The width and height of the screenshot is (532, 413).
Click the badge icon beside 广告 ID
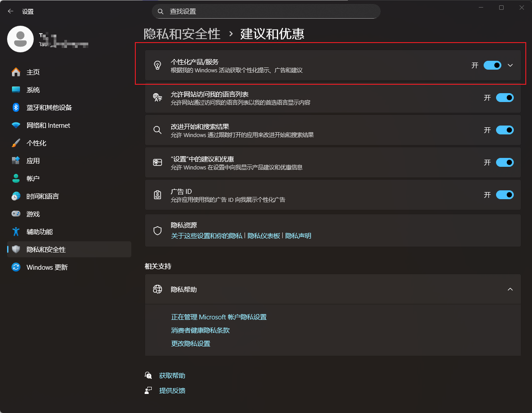(x=158, y=195)
